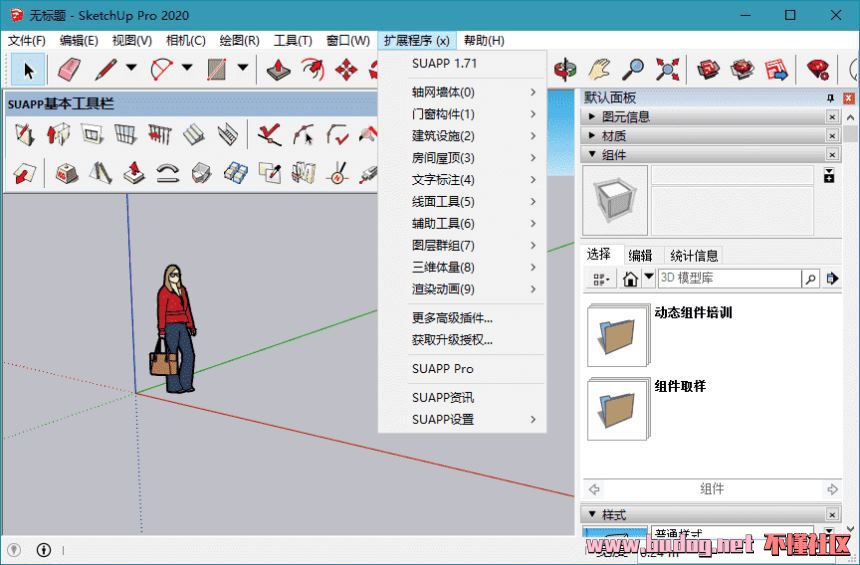
Task: Click the SUAPP mirror tool icon
Action: point(100,173)
